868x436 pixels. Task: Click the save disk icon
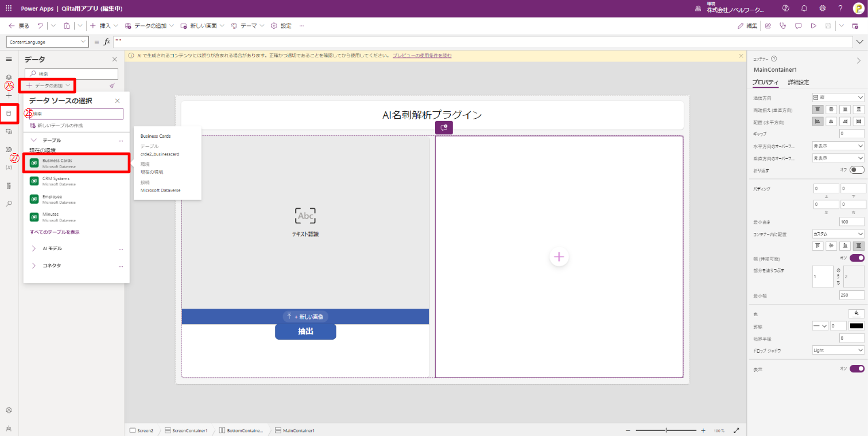[828, 26]
